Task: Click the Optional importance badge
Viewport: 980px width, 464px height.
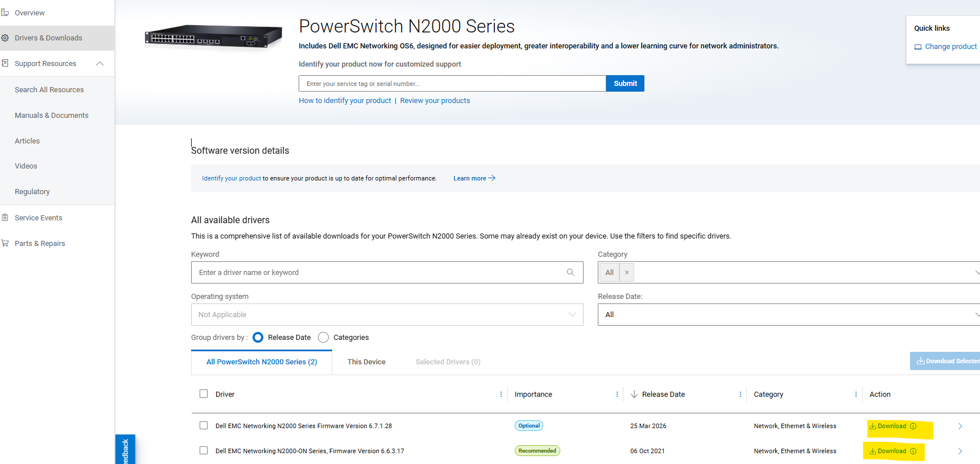Action: (529, 426)
